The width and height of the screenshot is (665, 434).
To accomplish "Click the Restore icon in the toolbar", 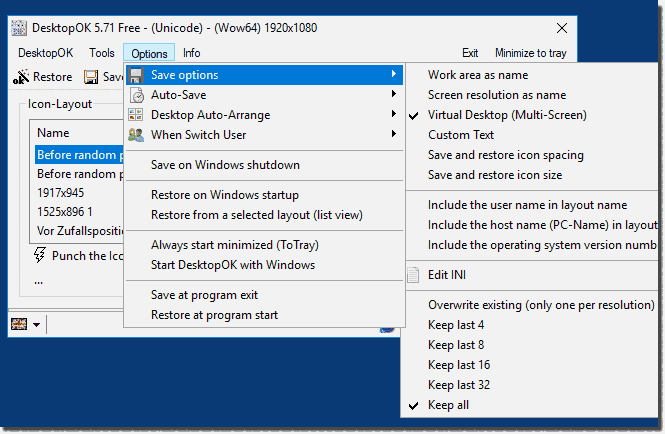I will 23,77.
